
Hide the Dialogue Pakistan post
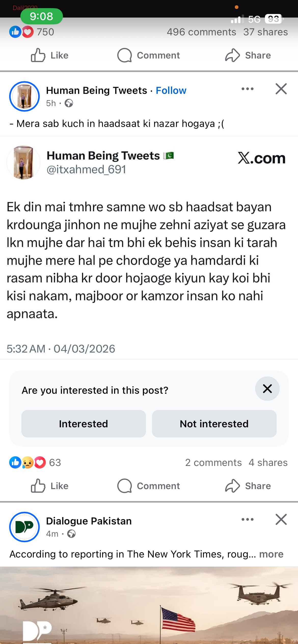281,520
